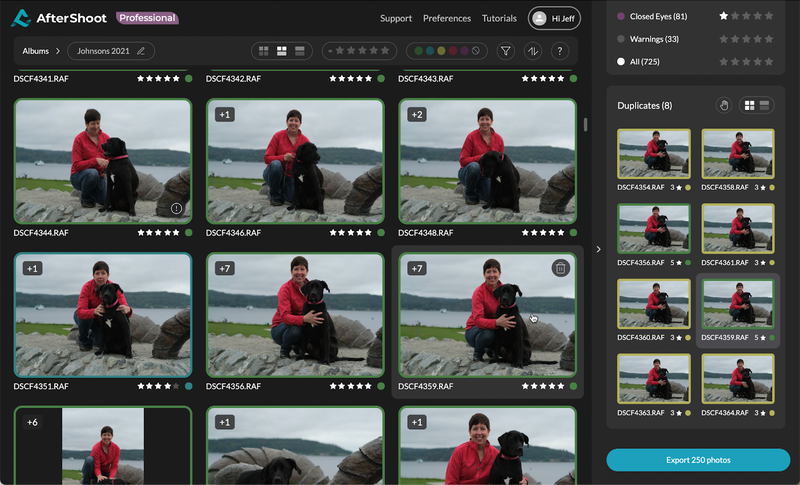Toggle Duplicates panel to grid view
The image size is (800, 485).
[749, 105]
